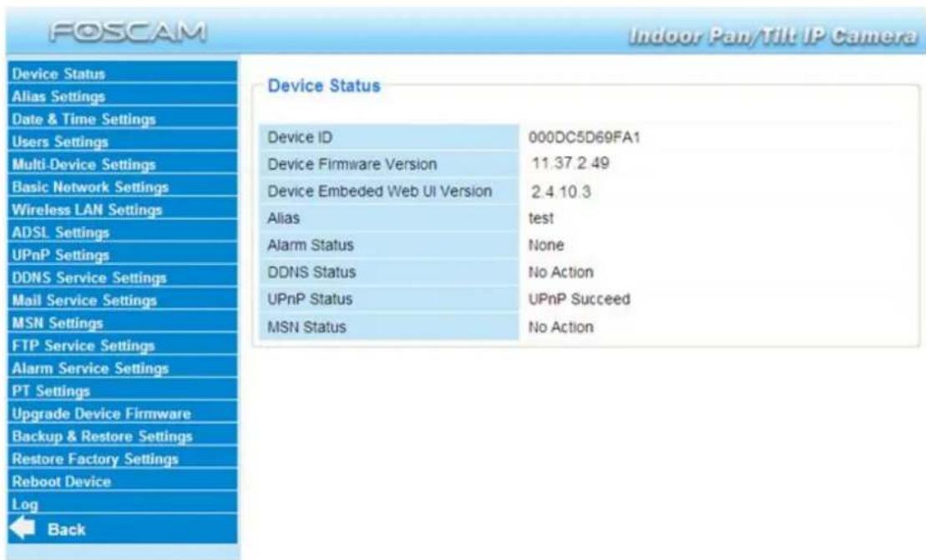Select web UI version 2.4.10.3

[x=560, y=192]
